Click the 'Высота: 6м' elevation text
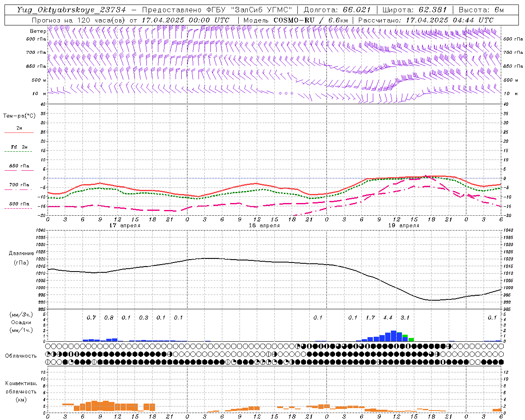 click(481, 10)
